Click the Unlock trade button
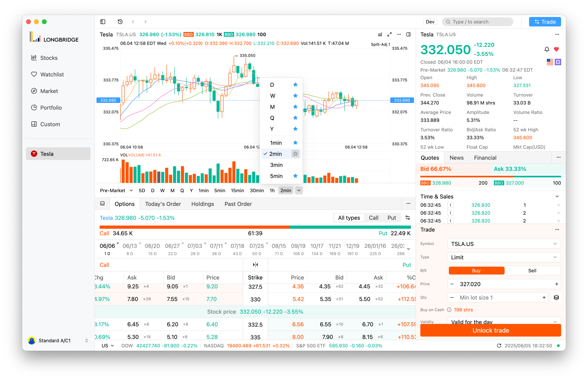 (x=491, y=330)
